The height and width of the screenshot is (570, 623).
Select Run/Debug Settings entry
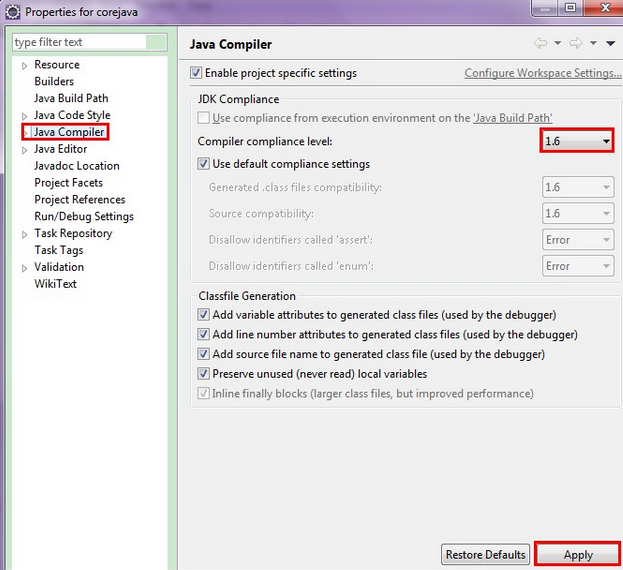[x=84, y=216]
